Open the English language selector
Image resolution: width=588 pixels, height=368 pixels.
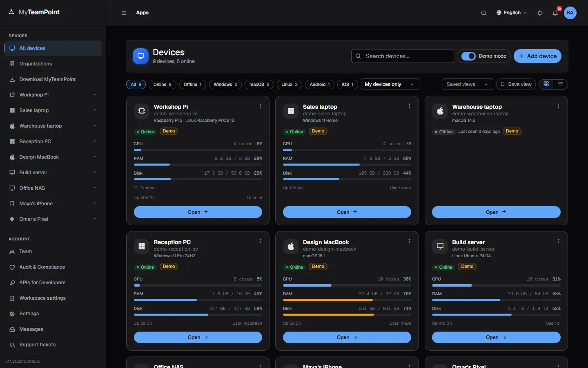coord(511,13)
